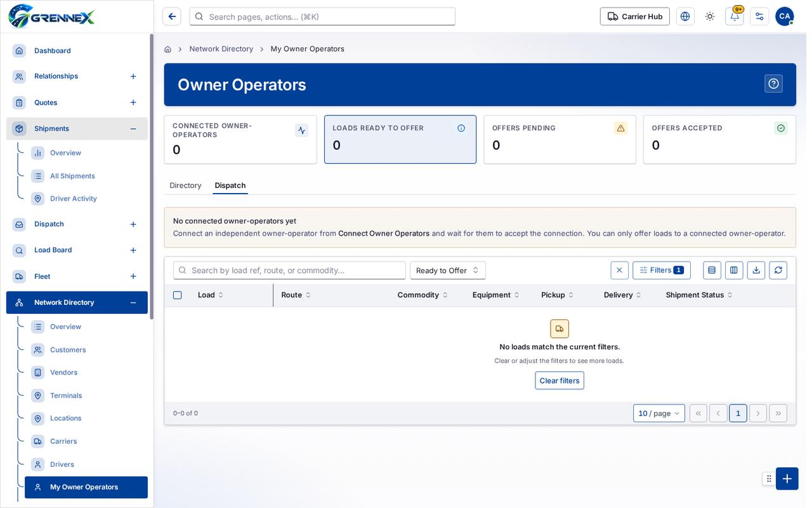Click the back arrow button
This screenshot has width=812, height=508.
pos(171,17)
